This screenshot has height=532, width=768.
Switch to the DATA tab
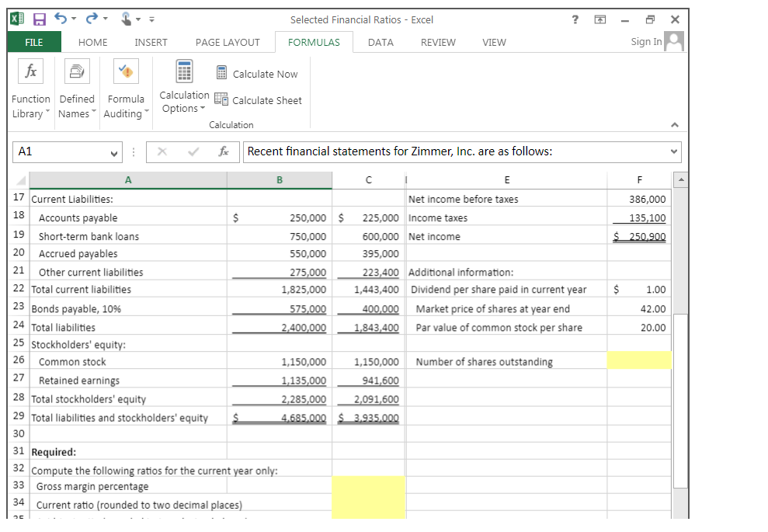[381, 43]
